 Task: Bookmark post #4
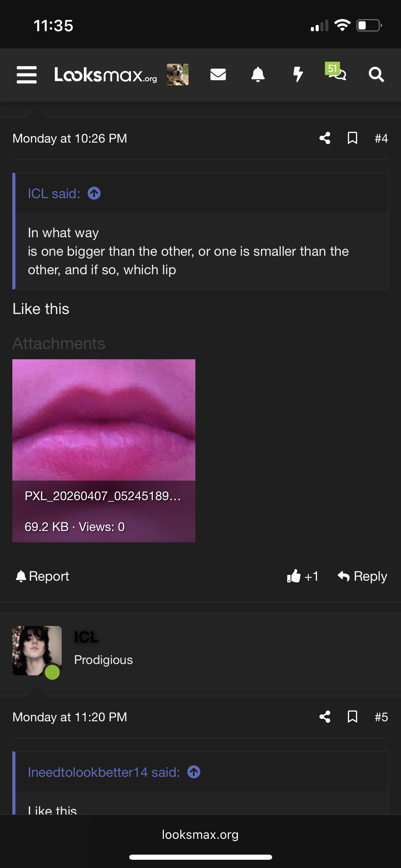(352, 138)
